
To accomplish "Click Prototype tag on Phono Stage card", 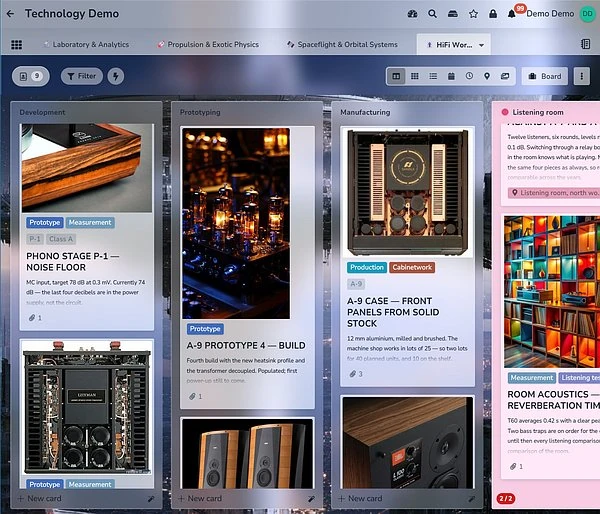I will tap(45, 222).
